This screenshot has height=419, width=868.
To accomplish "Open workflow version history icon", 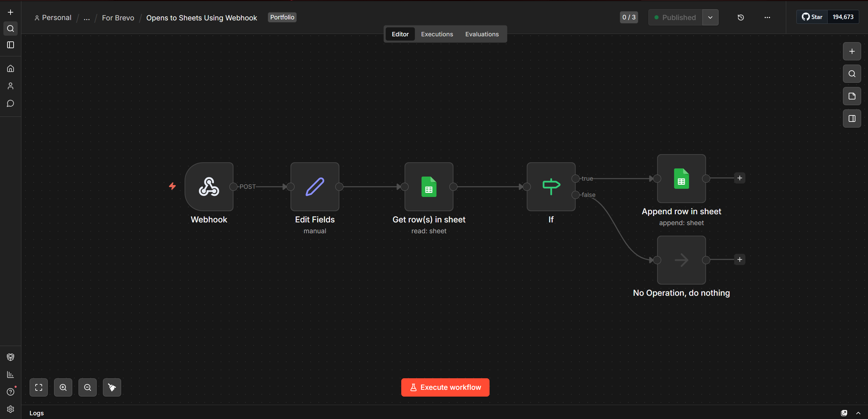I will click(x=741, y=17).
